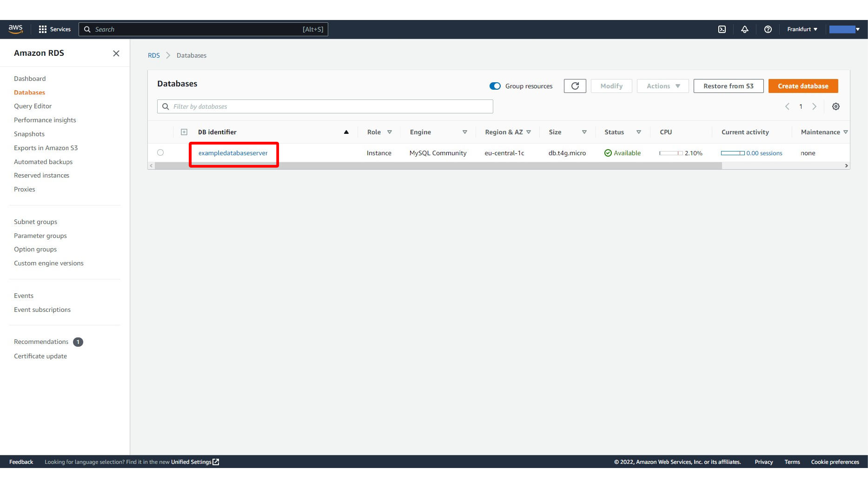Expand all rows with the plus icon

pyautogui.click(x=184, y=132)
